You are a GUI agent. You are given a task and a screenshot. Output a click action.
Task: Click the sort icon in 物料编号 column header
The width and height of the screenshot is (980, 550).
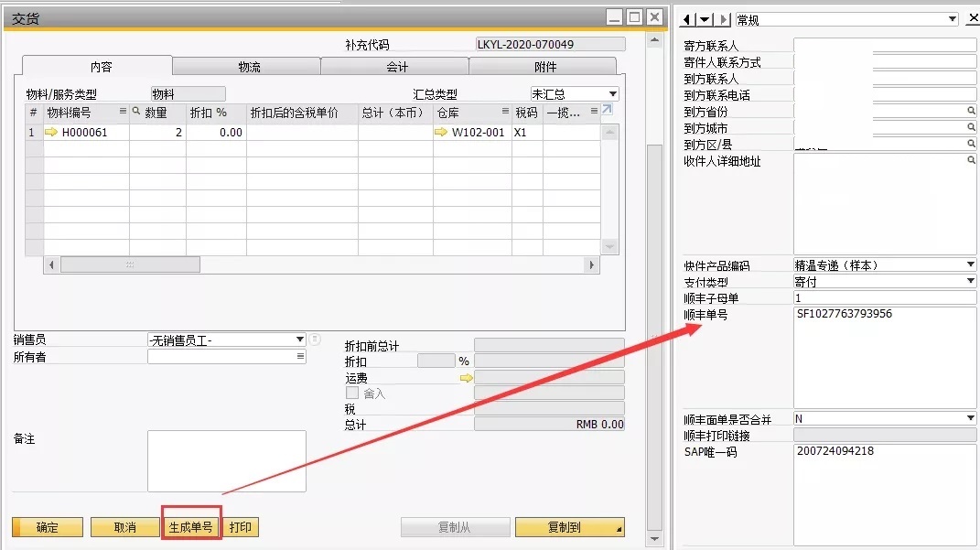tap(123, 112)
